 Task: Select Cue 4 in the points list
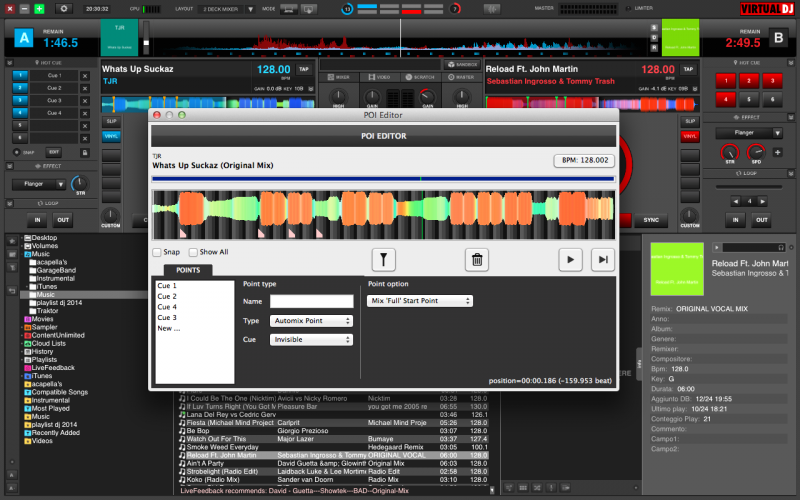(x=167, y=307)
